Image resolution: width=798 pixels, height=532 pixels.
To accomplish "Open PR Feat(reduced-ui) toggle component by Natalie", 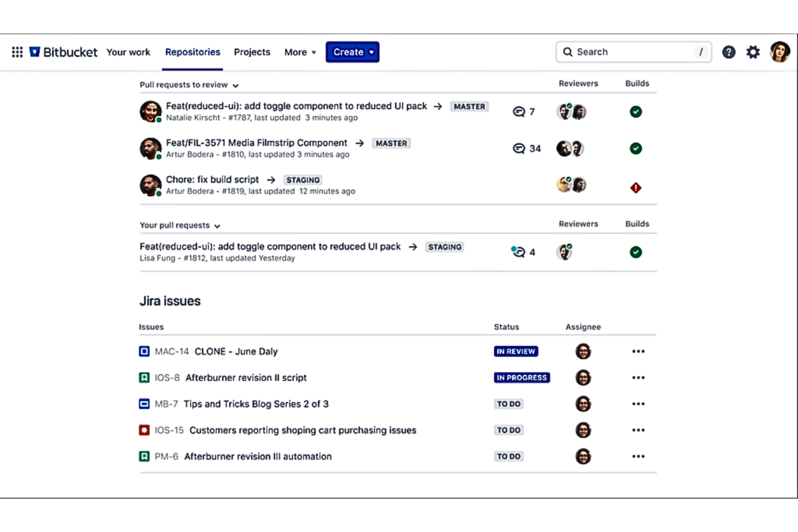I will coord(296,106).
